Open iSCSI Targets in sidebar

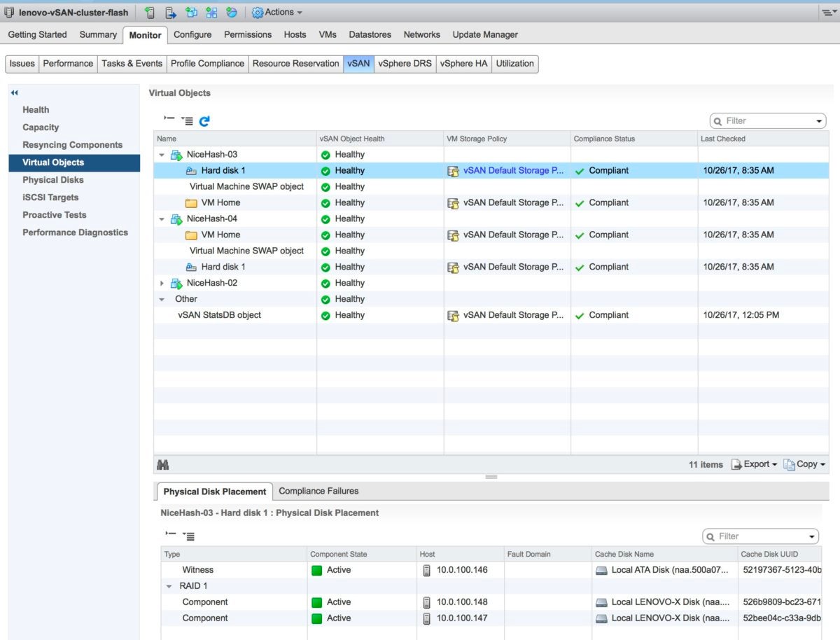click(x=50, y=197)
